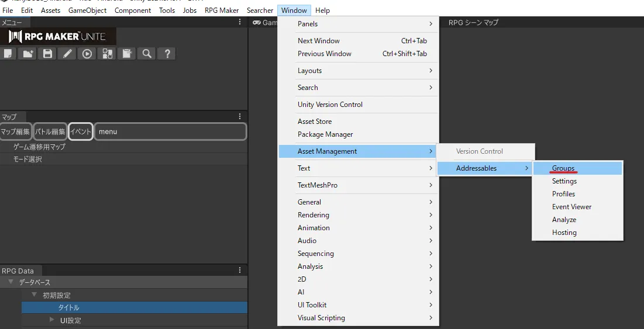Screen dimensions: 644x329
Task: Open the RPG Data panel three-dot options
Action: tap(240, 270)
